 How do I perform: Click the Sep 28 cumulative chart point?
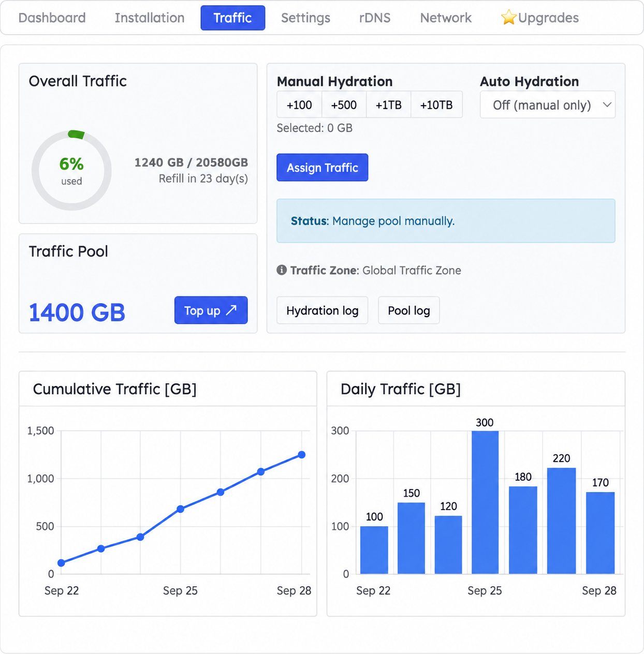pos(302,455)
